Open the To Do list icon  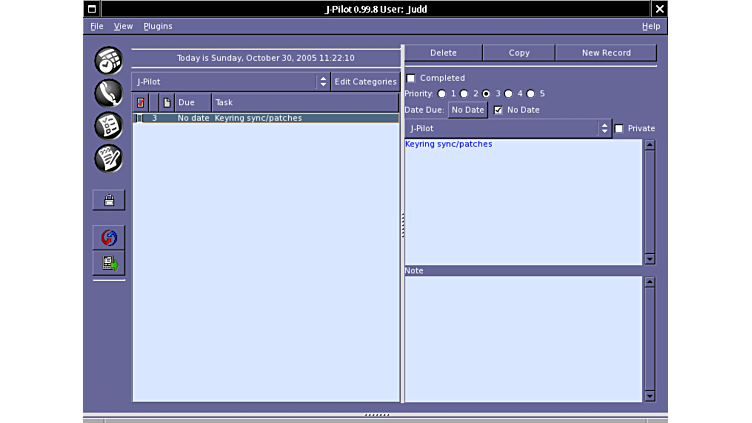[108, 126]
